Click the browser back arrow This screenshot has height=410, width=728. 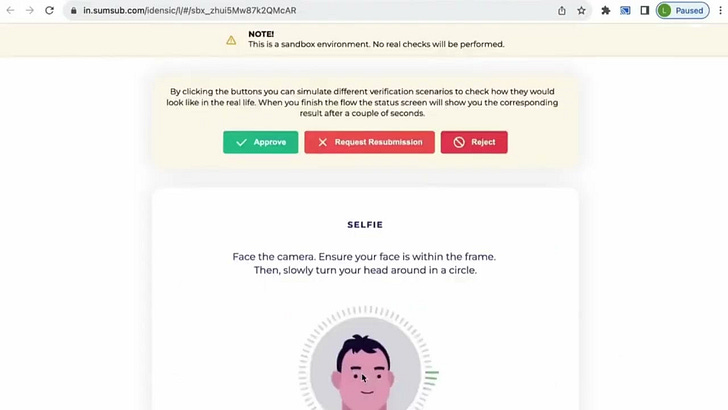pyautogui.click(x=10, y=10)
